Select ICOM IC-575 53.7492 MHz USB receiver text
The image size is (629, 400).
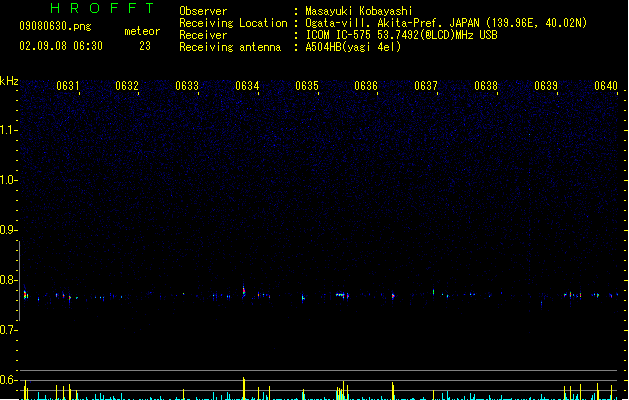coord(402,35)
